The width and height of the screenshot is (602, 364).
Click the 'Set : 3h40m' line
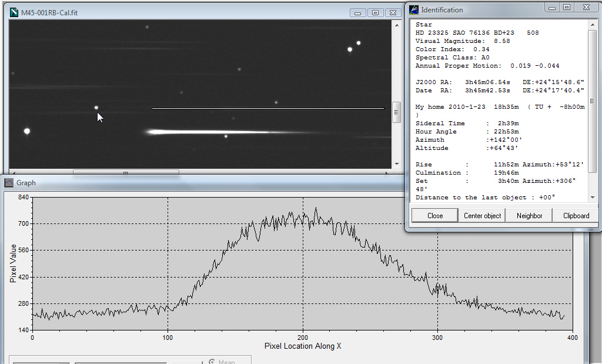pyautogui.click(x=496, y=181)
